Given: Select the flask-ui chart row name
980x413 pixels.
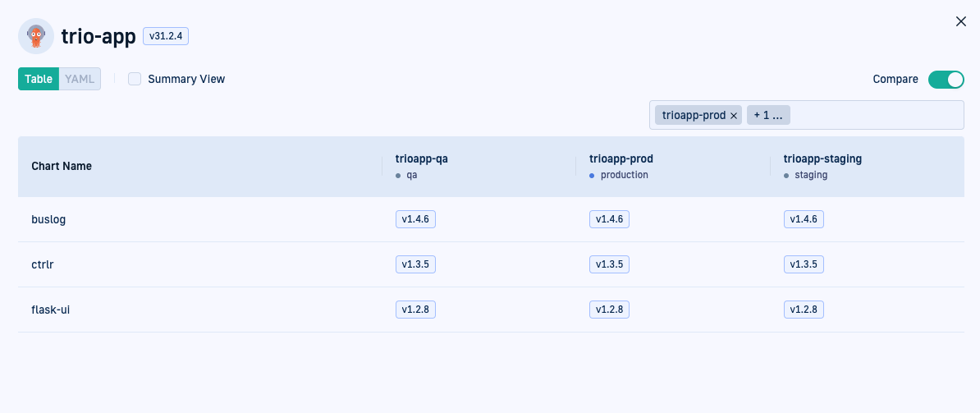Looking at the screenshot, I should (50, 310).
